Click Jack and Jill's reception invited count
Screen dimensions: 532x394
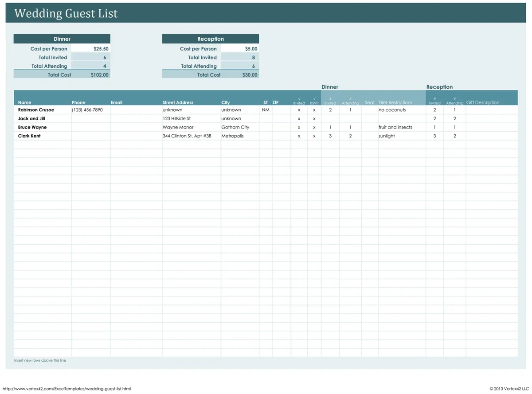pyautogui.click(x=434, y=119)
